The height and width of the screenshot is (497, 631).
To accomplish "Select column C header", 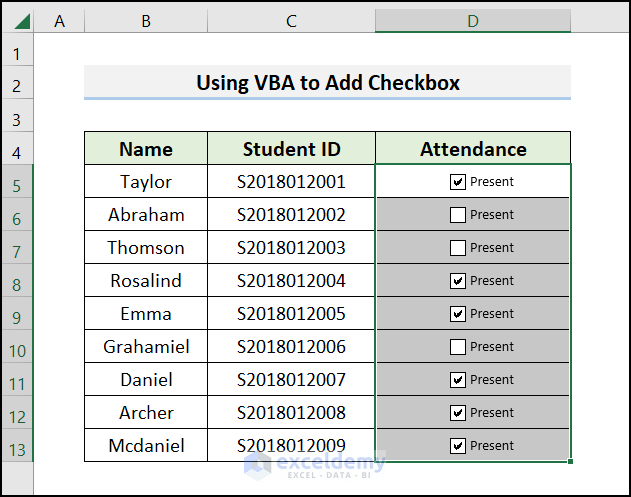I will point(291,21).
